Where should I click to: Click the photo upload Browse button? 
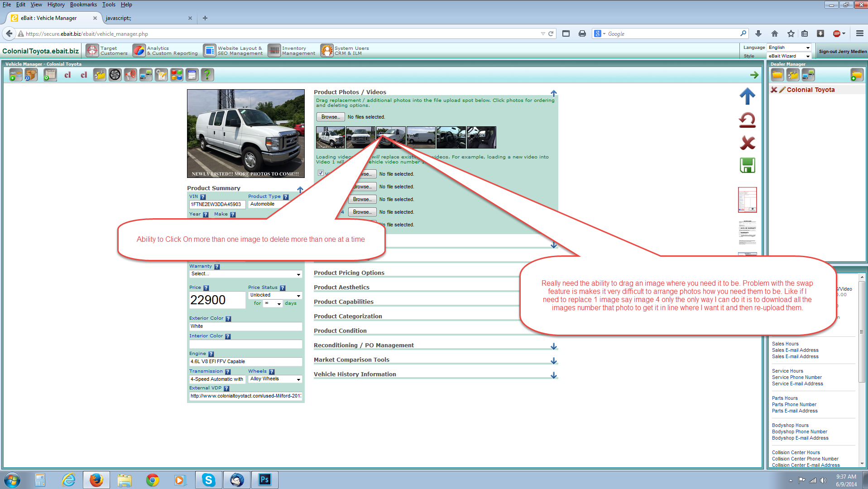coord(331,117)
